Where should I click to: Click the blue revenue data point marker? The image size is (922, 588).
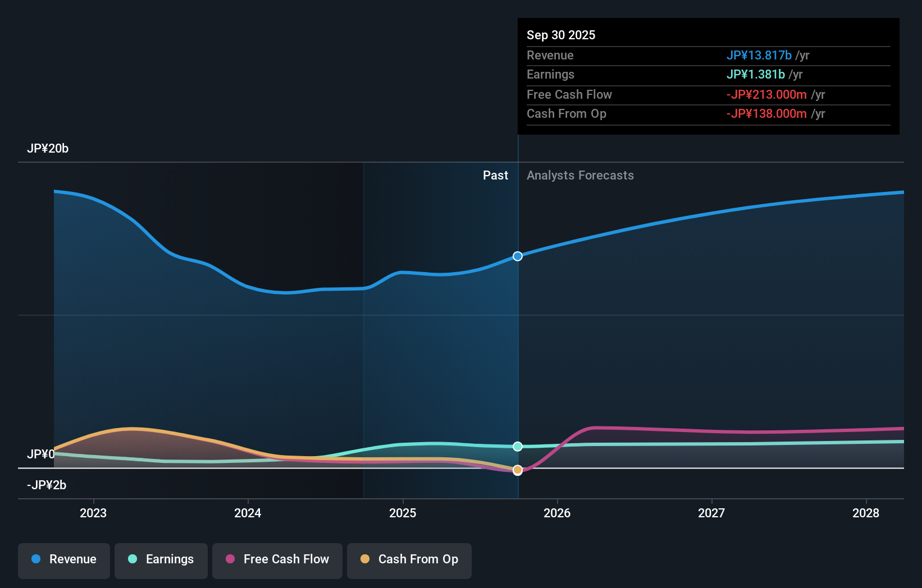[517, 256]
